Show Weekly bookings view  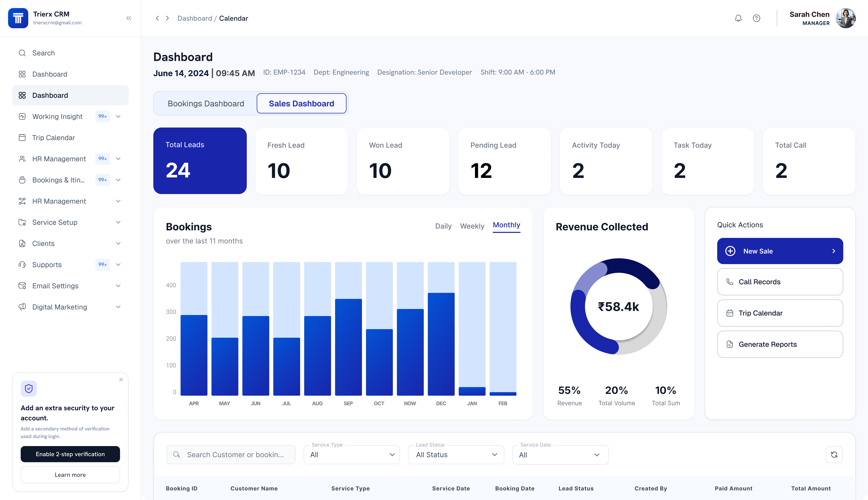point(472,226)
